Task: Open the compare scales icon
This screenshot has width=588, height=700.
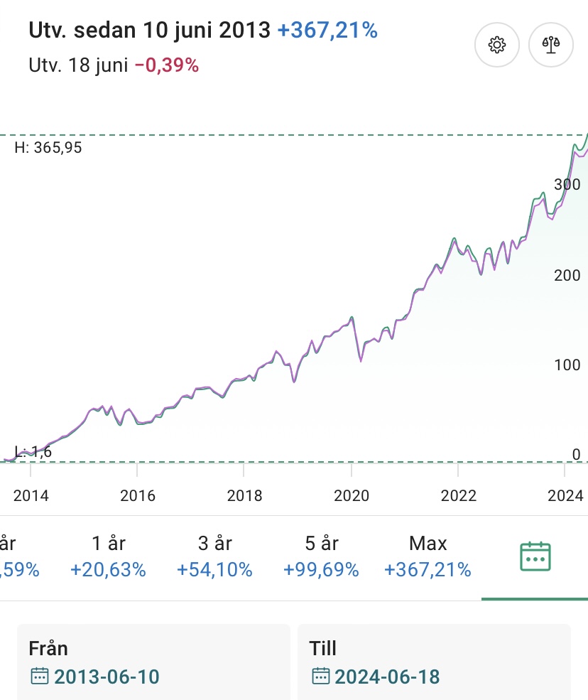Action: tap(551, 45)
